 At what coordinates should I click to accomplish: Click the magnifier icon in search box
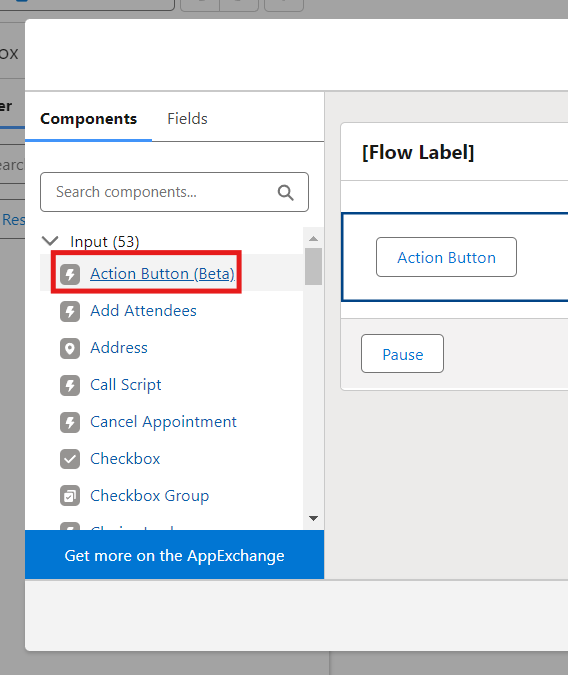pyautogui.click(x=286, y=192)
